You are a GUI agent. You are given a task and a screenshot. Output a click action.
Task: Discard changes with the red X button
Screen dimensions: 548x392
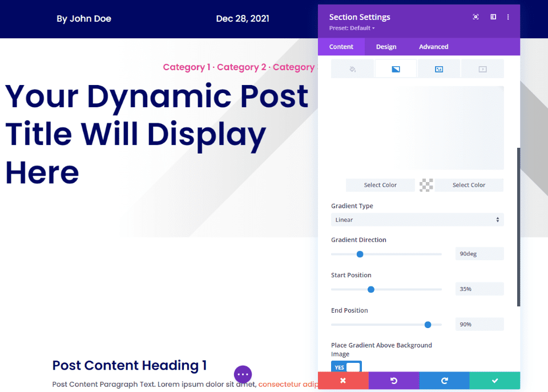(343, 381)
